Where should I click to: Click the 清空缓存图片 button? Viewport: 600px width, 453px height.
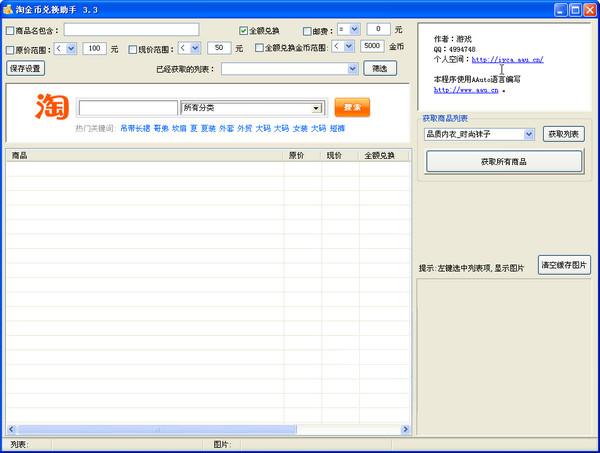pyautogui.click(x=564, y=265)
